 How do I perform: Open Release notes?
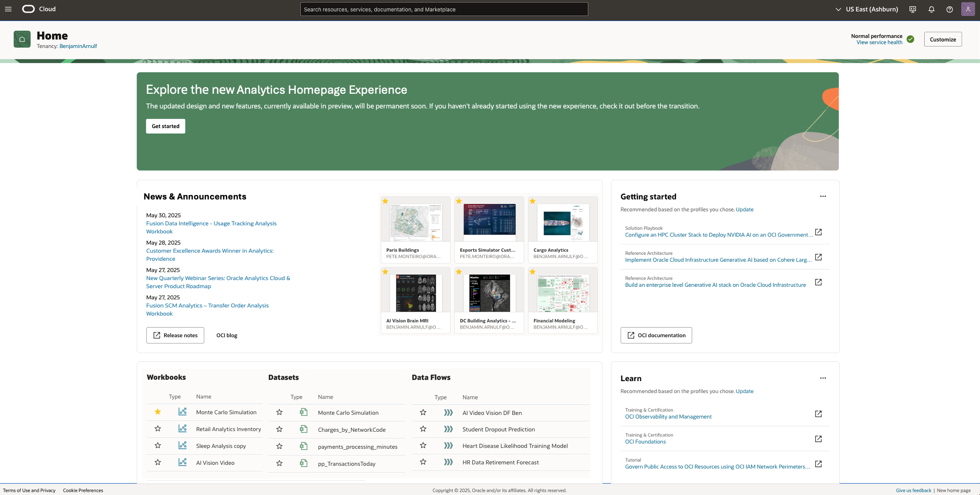(175, 335)
